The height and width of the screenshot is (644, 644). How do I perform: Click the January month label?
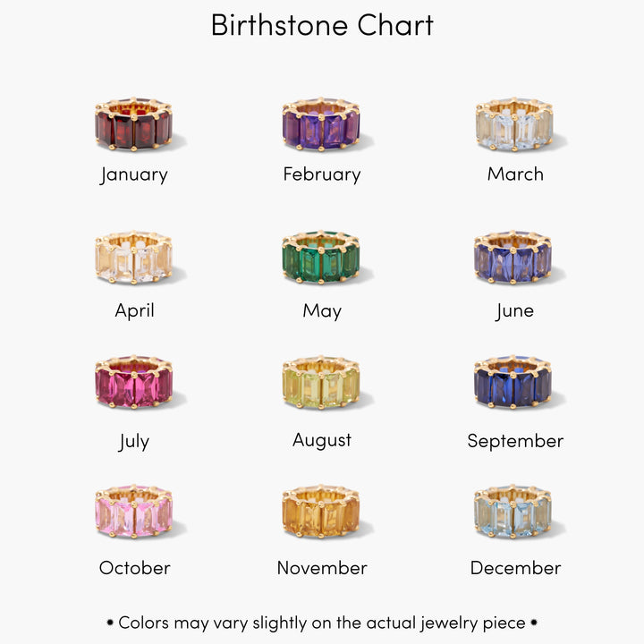point(134,174)
